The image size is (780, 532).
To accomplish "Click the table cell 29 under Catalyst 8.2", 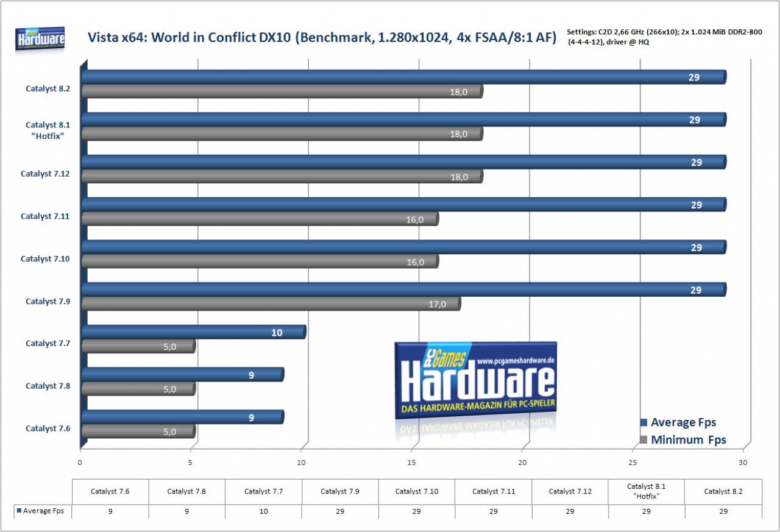I will (x=723, y=511).
